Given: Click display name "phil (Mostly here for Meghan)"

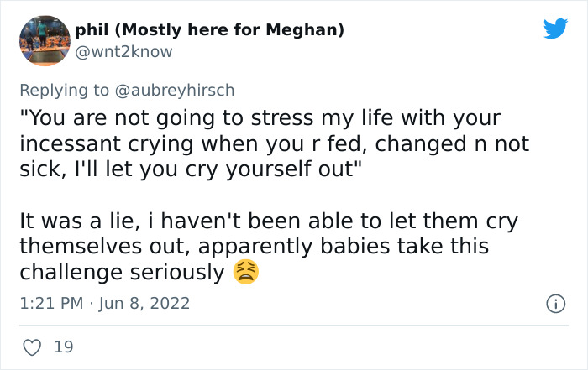Looking at the screenshot, I should click(x=209, y=30).
